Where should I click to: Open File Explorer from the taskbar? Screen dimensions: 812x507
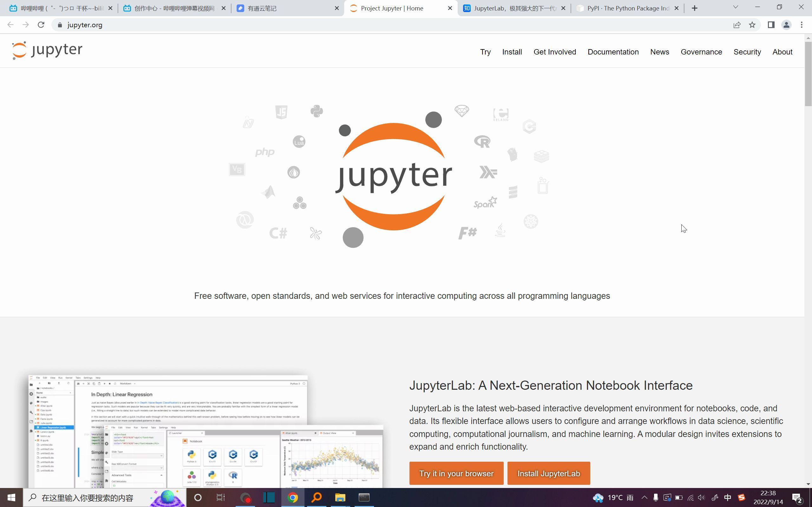[340, 497]
